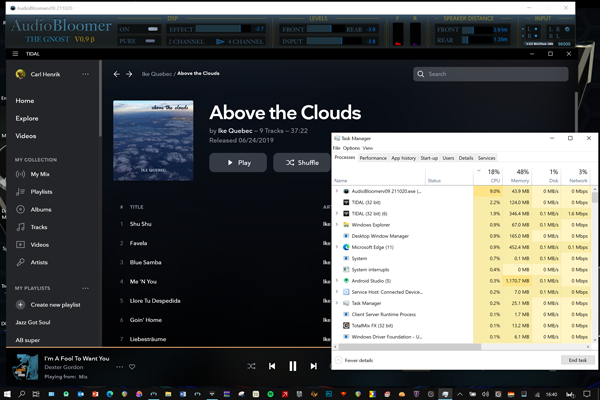Image resolution: width=600 pixels, height=400 pixels.
Task: Open the more options dots beside Carl Henrik
Action: point(85,74)
